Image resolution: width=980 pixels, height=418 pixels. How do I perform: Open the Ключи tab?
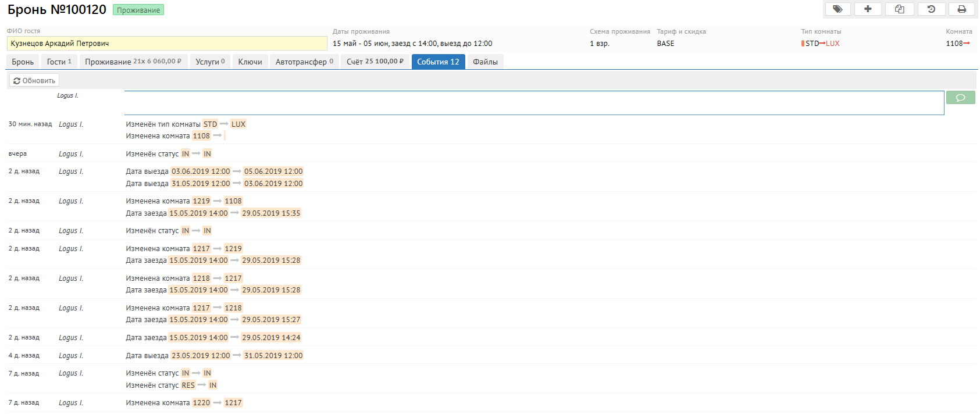click(250, 62)
